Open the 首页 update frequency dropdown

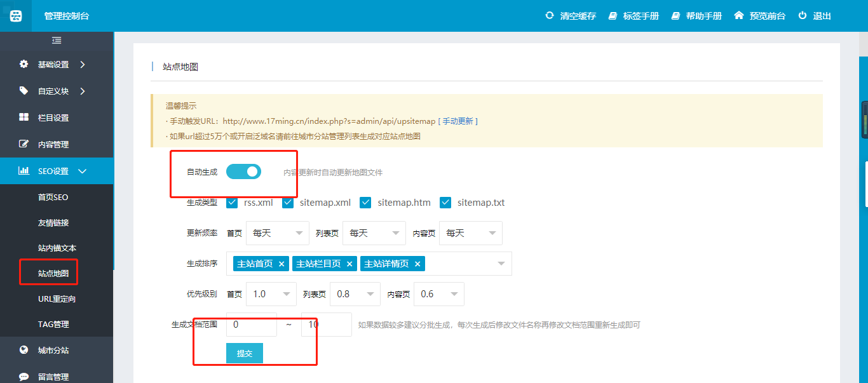coord(277,233)
